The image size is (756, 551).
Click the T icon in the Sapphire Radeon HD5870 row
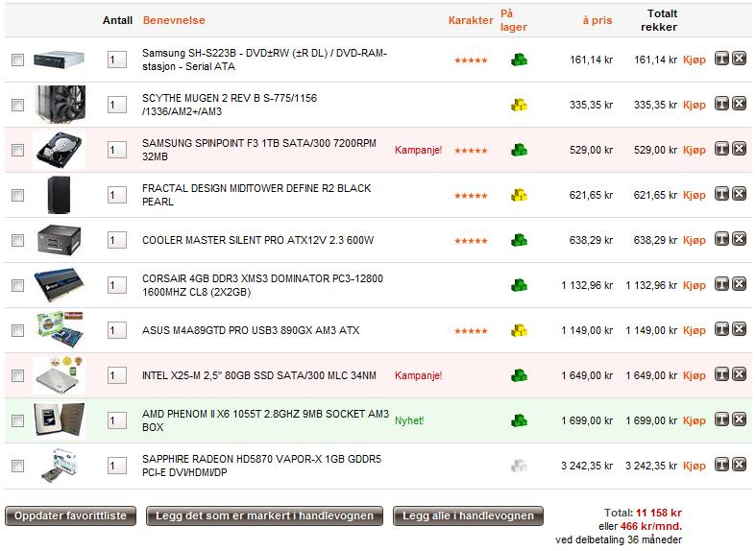(x=721, y=465)
